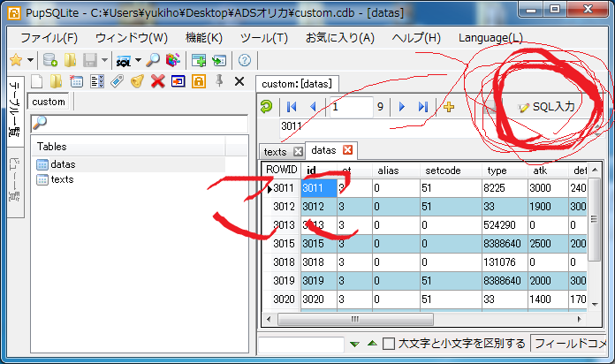Click the open database folder icon in top toolbar
The height and width of the screenshot is (364, 615).
coord(70,60)
